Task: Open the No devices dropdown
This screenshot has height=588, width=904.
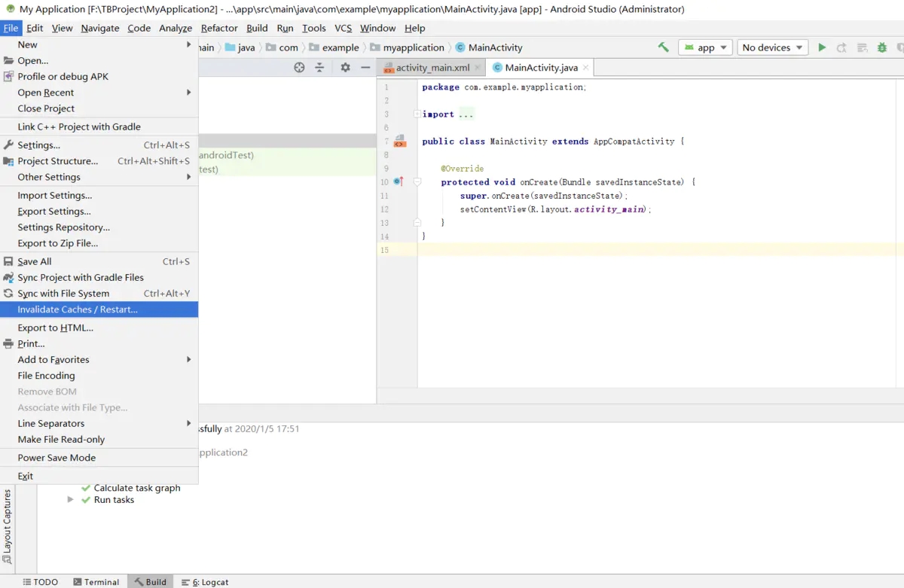Action: tap(772, 47)
